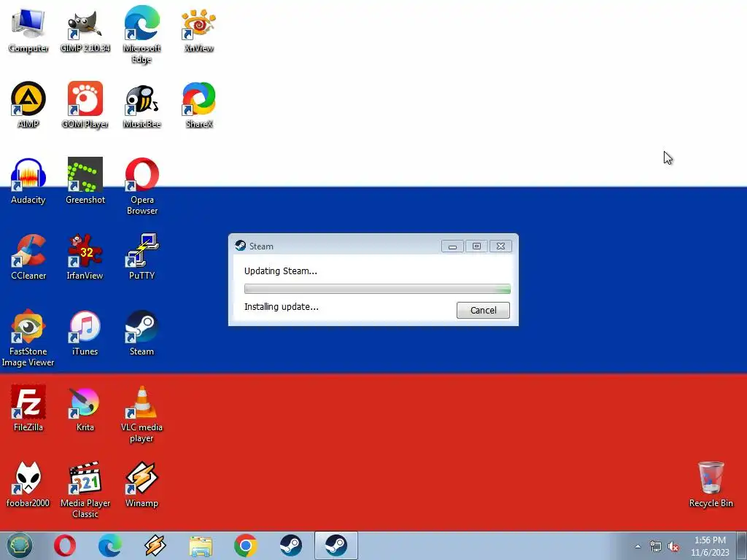
Task: Select the PuTTY desktop icon
Action: coord(142,257)
